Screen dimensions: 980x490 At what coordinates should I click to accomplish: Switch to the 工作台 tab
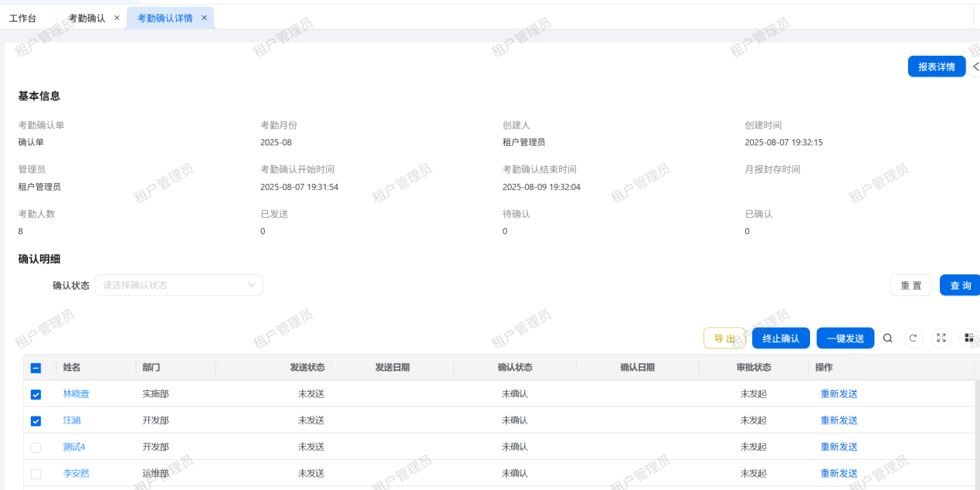click(22, 18)
